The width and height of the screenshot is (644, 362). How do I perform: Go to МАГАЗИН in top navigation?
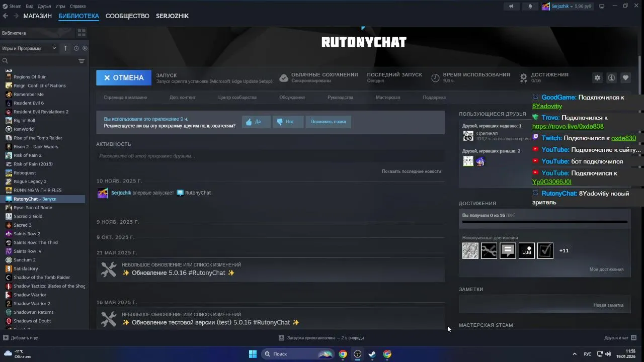point(37,16)
